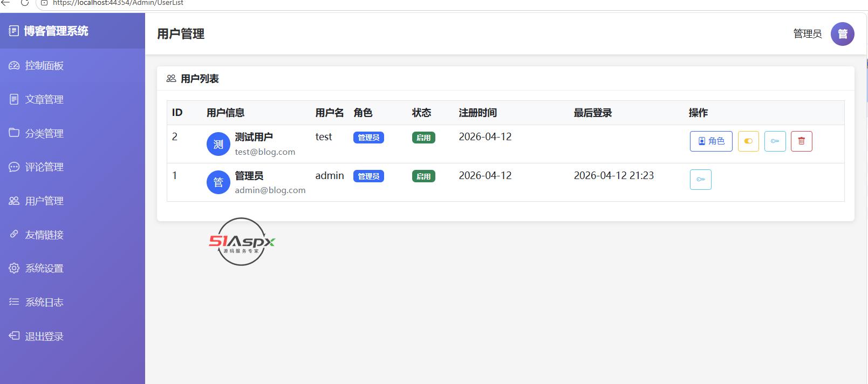Click list icon for 系统日志
This screenshot has height=384, width=868.
(14, 302)
